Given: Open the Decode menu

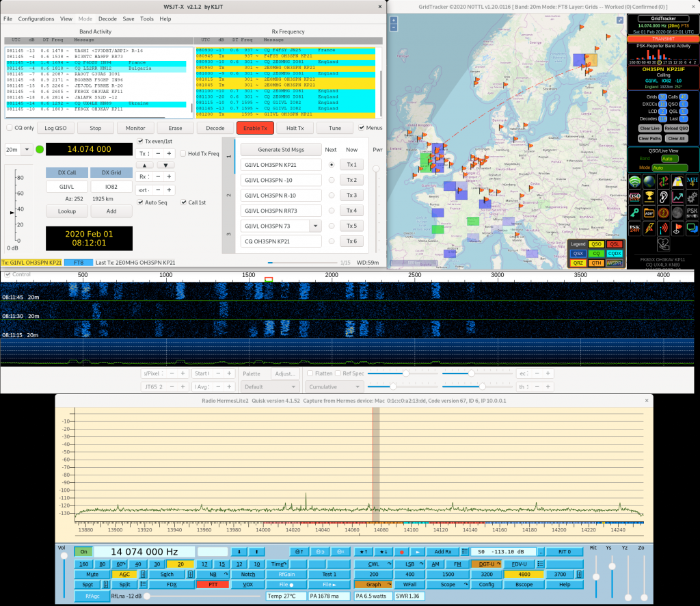Looking at the screenshot, I should point(107,18).
